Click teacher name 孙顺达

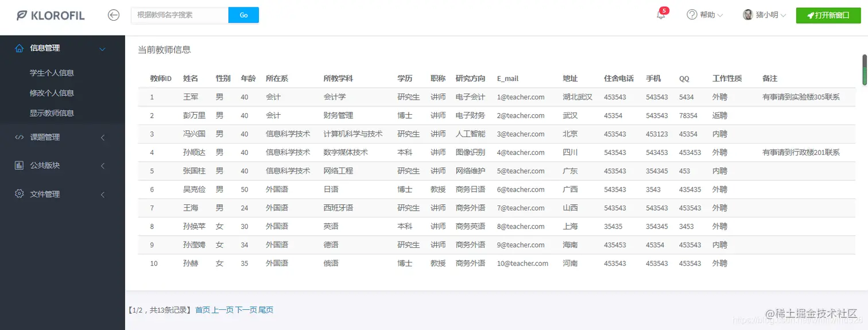194,152
